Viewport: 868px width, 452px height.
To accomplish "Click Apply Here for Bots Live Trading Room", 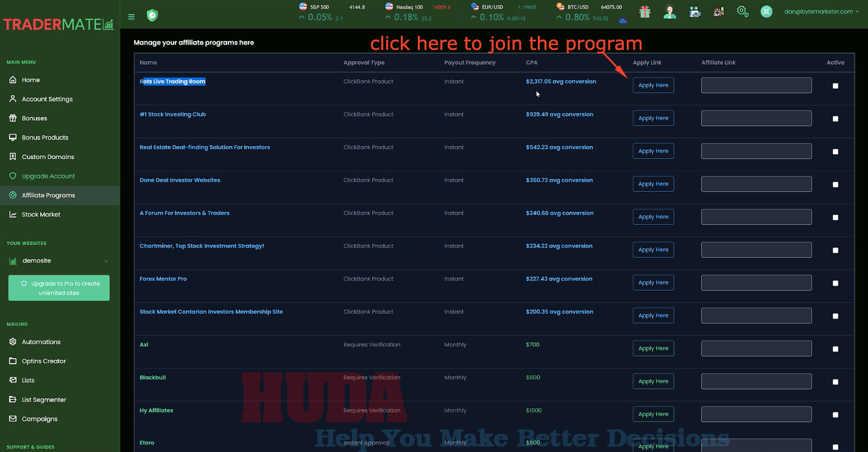I will click(653, 85).
